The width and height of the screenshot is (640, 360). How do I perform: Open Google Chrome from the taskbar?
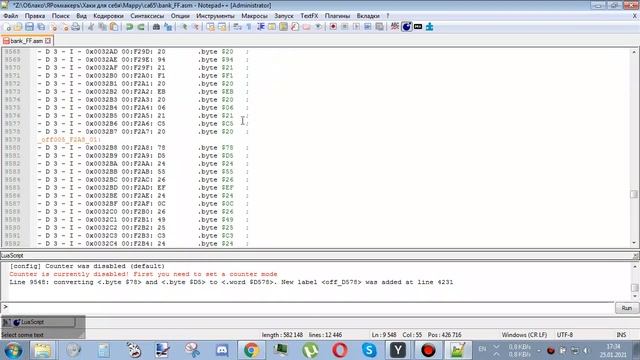click(251, 350)
